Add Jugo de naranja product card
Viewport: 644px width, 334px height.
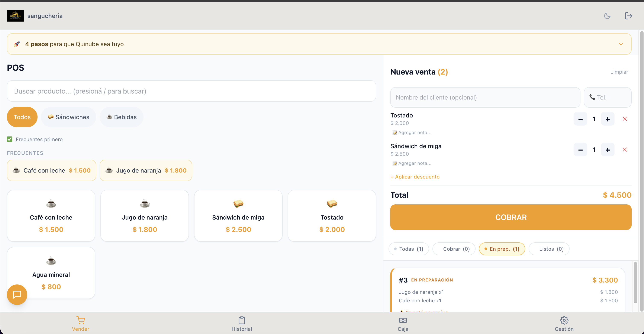pyautogui.click(x=145, y=215)
